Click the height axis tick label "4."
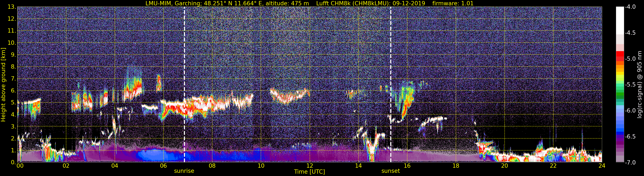This screenshot has height=176, width=644. pyautogui.click(x=13, y=115)
